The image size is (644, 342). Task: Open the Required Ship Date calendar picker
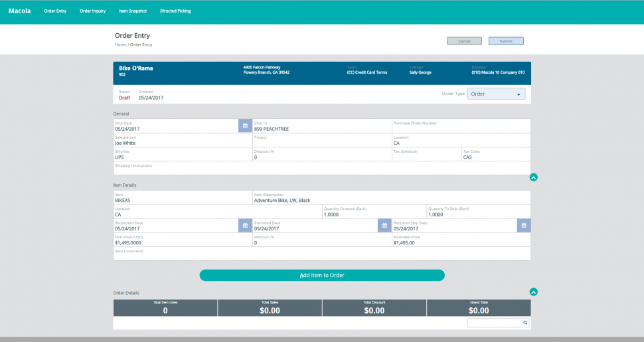click(524, 226)
